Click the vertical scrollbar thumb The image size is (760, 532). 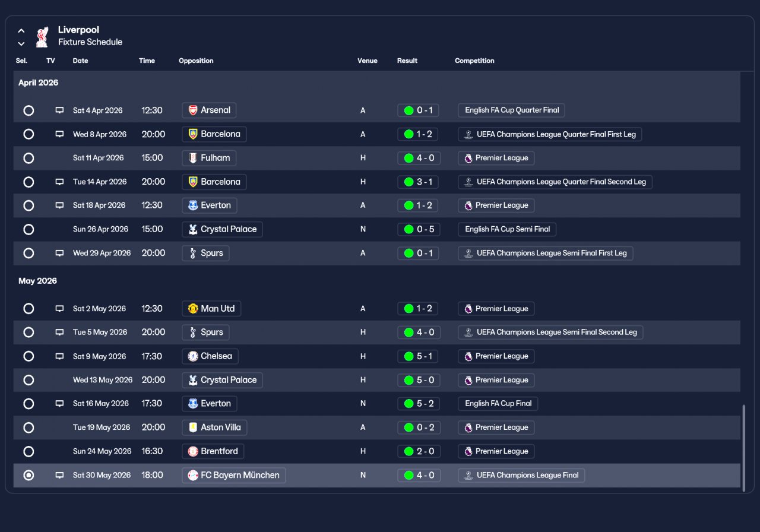pyautogui.click(x=743, y=448)
